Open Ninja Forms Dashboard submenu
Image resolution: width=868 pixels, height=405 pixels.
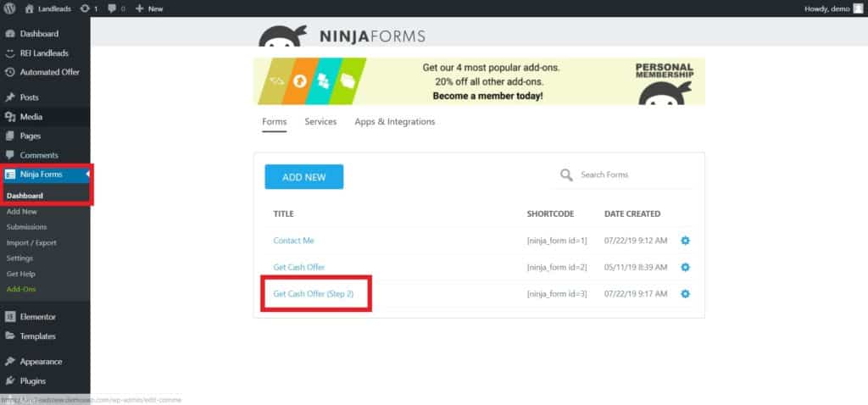(25, 196)
